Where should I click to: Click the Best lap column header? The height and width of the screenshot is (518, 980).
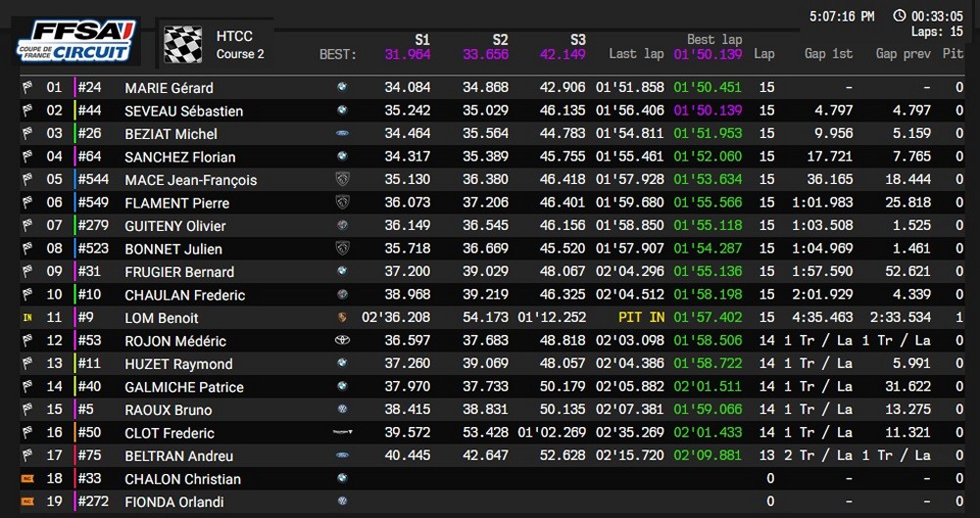(x=714, y=40)
